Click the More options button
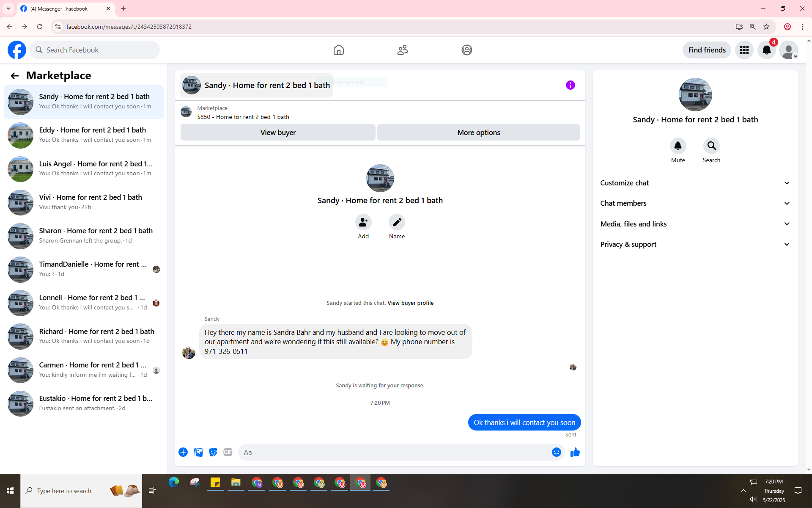The image size is (812, 508). pos(478,133)
